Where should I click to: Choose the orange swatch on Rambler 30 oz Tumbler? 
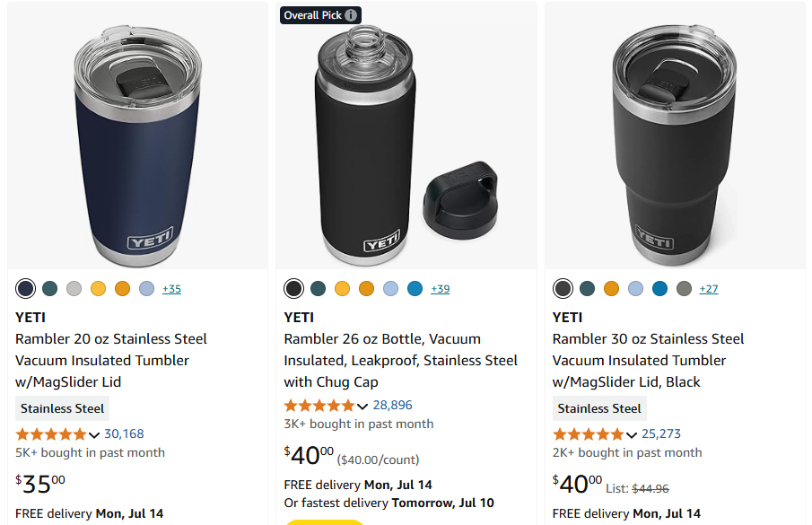(611, 288)
